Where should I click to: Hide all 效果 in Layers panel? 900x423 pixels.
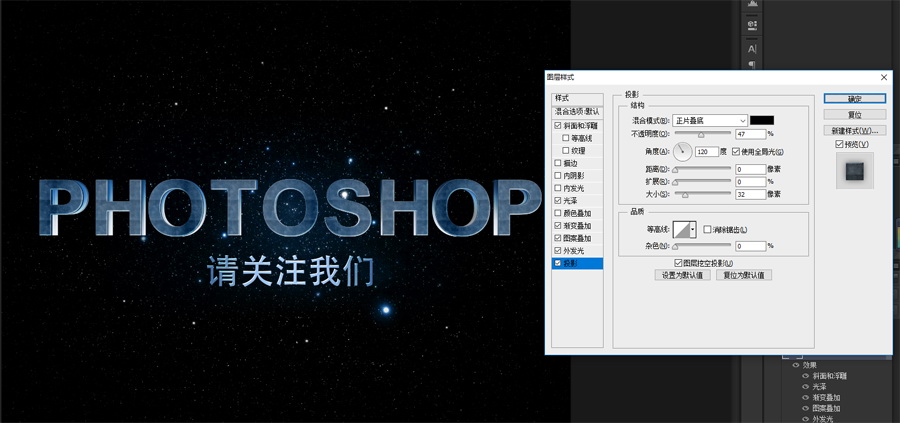(x=796, y=365)
